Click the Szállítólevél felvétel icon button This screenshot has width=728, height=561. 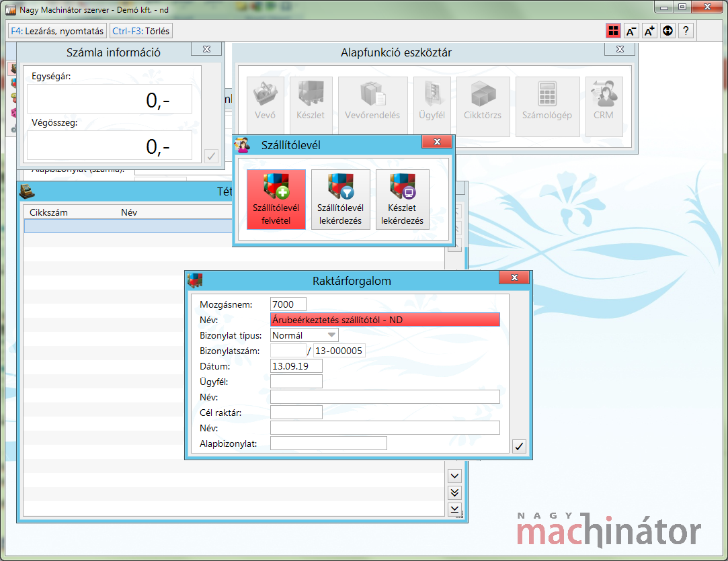(x=276, y=200)
